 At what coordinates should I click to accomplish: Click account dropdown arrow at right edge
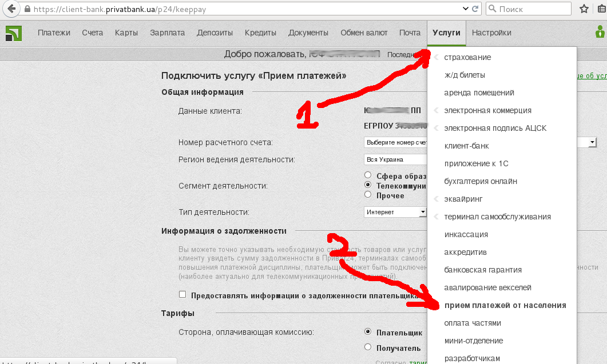[592, 142]
